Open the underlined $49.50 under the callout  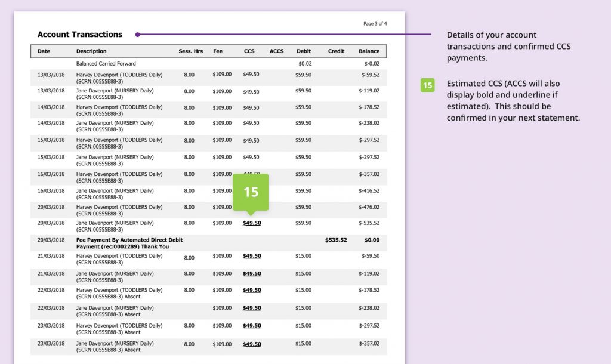coord(251,223)
